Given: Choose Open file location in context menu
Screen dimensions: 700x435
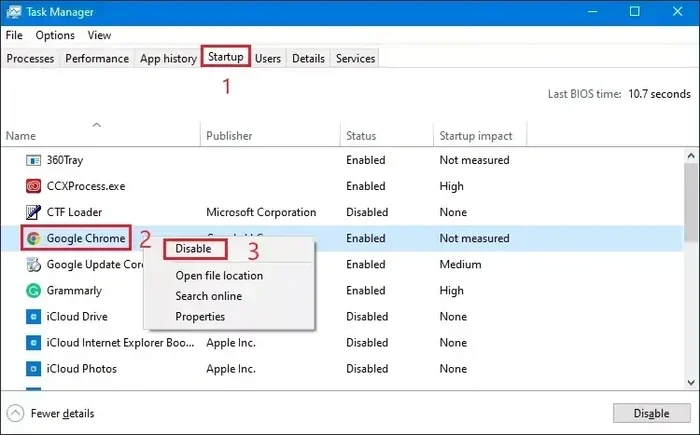Looking at the screenshot, I should 219,276.
